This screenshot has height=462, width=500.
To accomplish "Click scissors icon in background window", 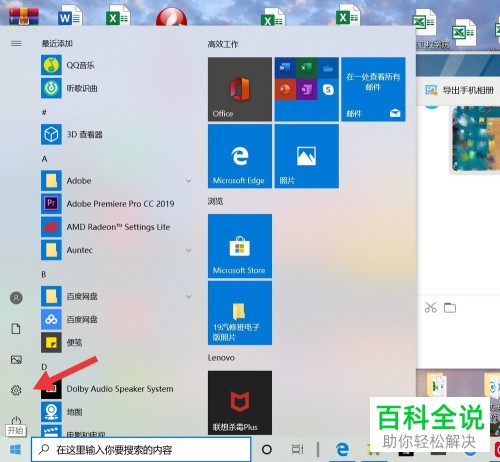I will pos(430,307).
